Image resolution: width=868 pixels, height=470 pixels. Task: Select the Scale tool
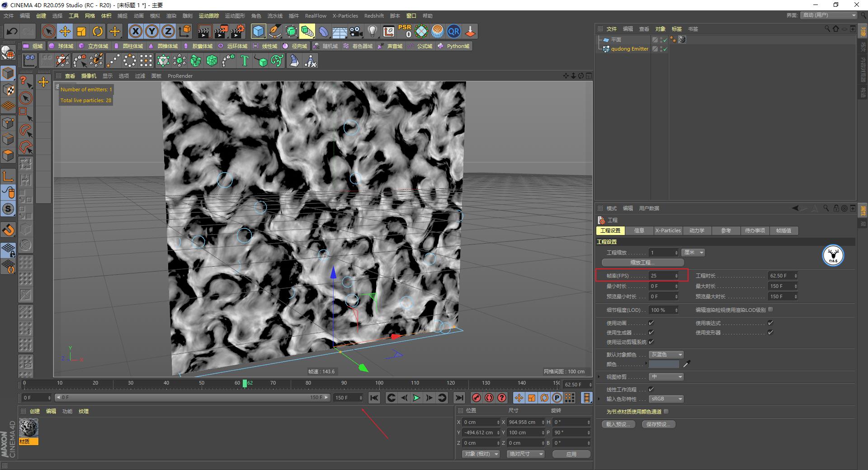81,31
